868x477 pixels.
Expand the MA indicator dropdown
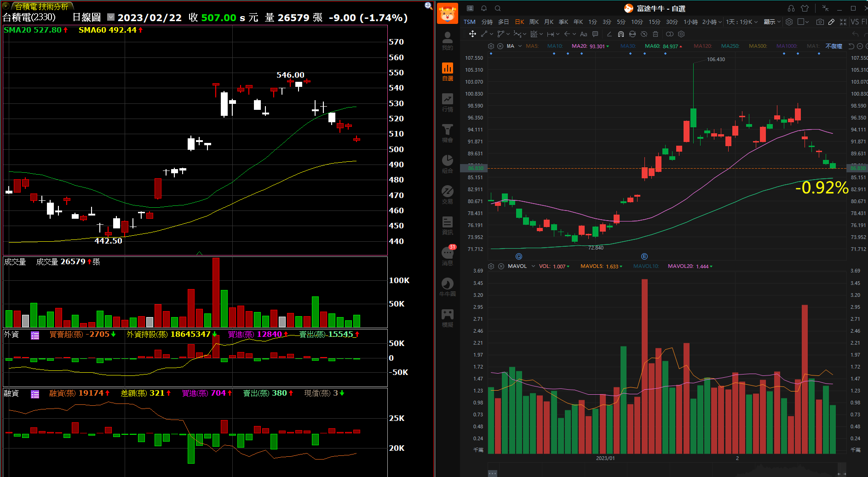pos(520,46)
